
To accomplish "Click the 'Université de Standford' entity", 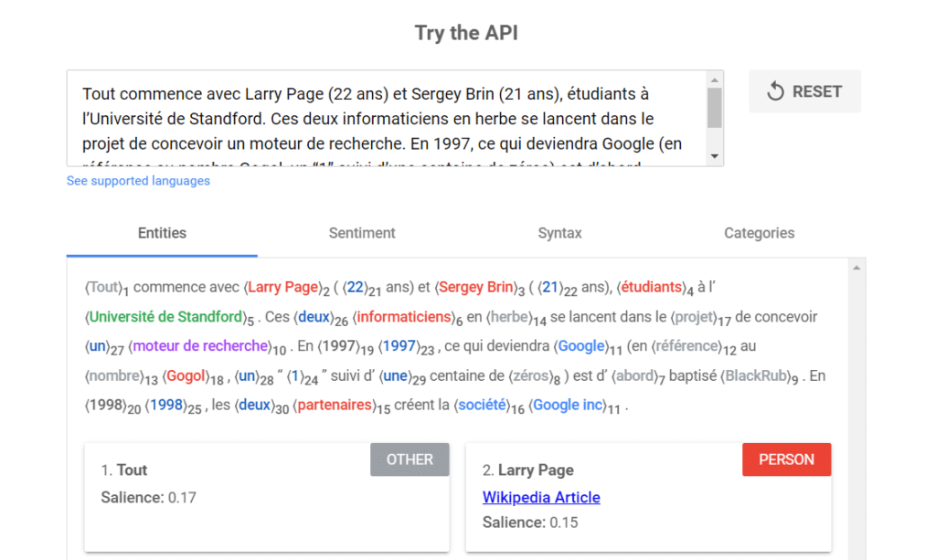I will pos(165,317).
